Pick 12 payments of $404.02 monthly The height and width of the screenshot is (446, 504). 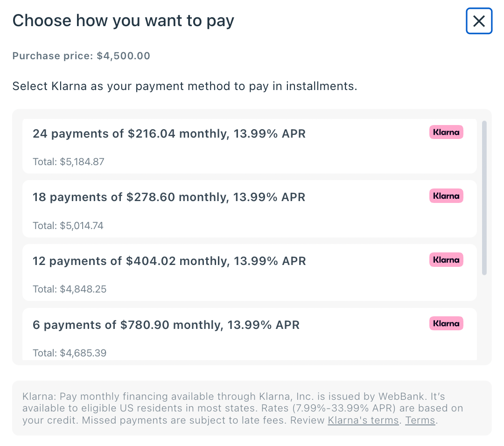[x=169, y=261]
